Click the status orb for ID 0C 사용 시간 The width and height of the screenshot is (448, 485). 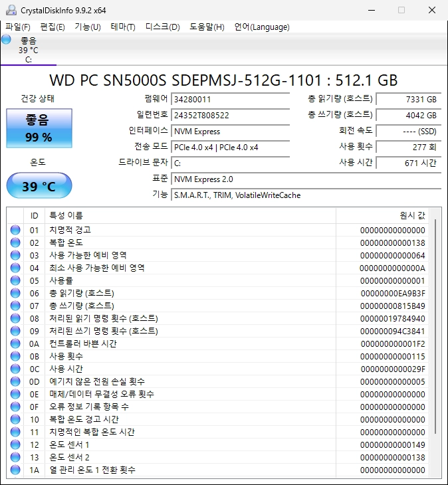(15, 369)
